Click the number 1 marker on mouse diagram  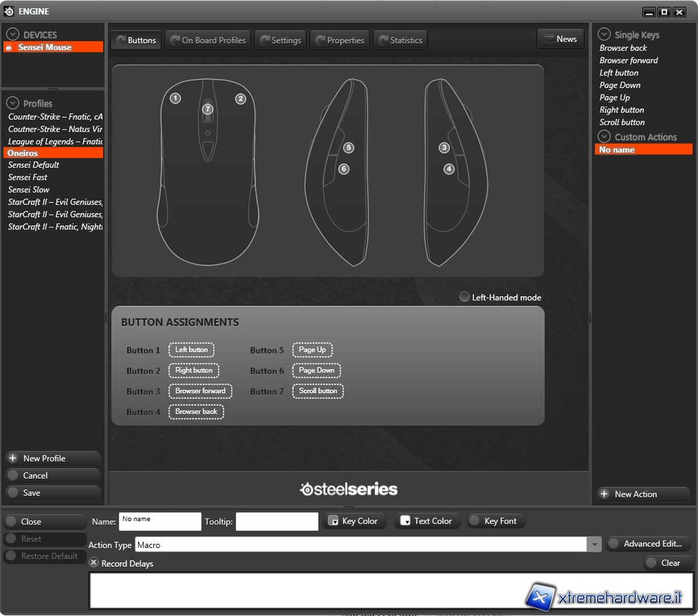[176, 98]
